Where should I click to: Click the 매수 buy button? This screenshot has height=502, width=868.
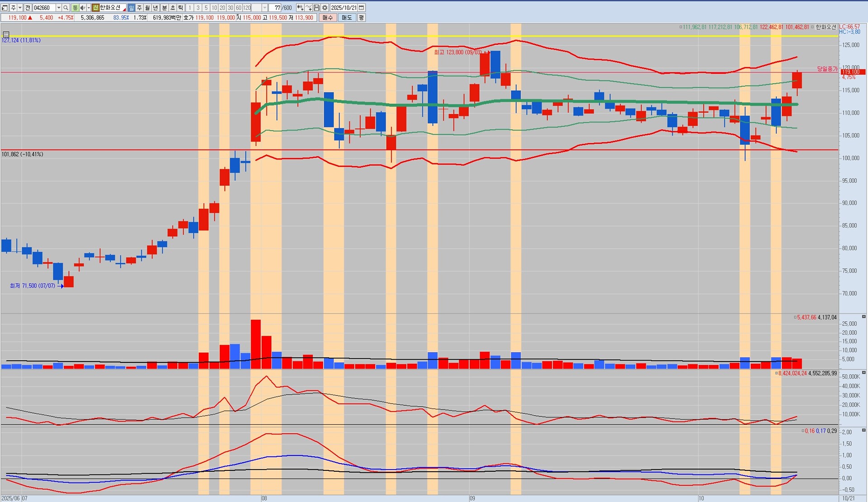pyautogui.click(x=327, y=18)
